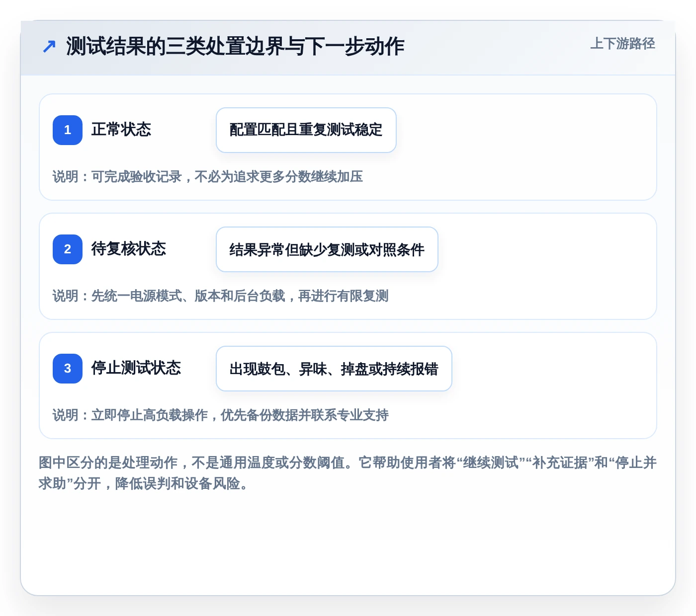
Task: Click the description 可完成验收记录，不必为追求更多分数继续加压
Action: [x=227, y=177]
